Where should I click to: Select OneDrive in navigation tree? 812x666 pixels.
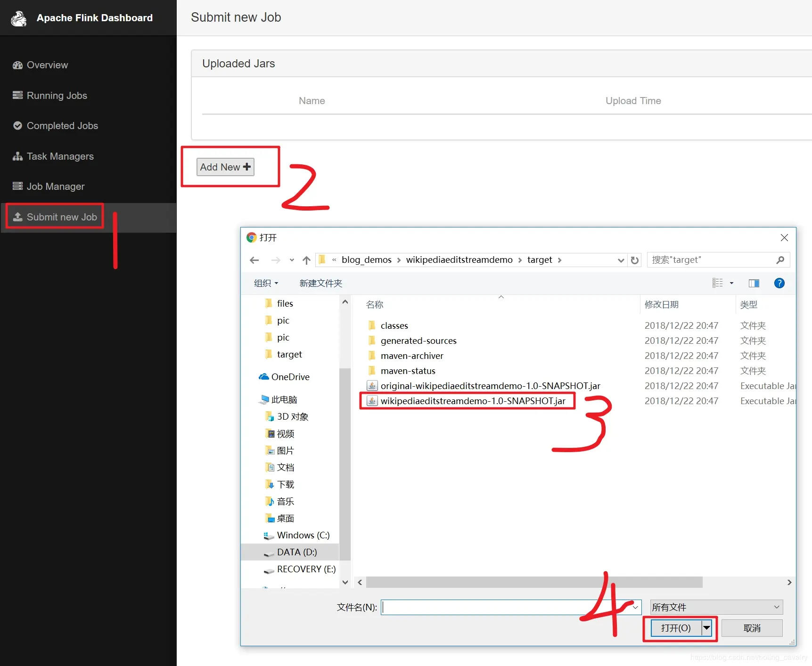(290, 377)
